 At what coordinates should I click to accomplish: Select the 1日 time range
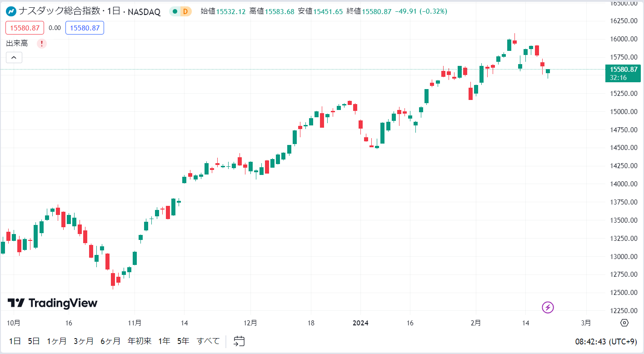point(15,341)
